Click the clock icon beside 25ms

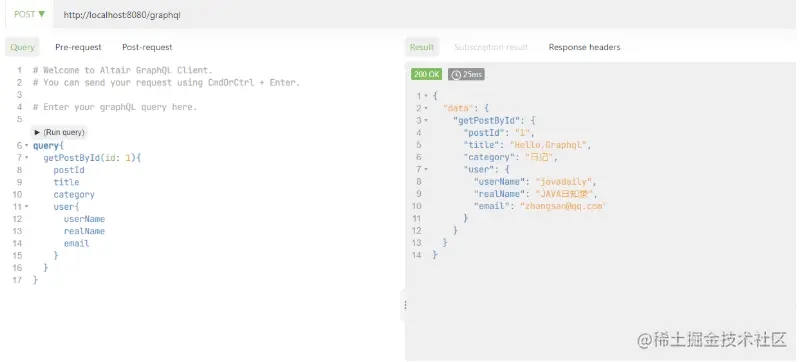456,75
